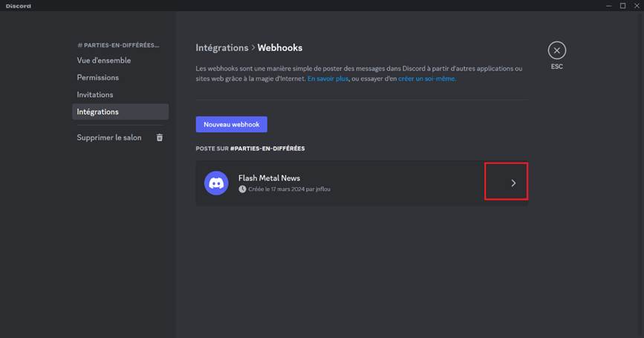Viewport: 644px width, 338px height.
Task: Follow the créer un soi-même link
Action: [x=426, y=79]
